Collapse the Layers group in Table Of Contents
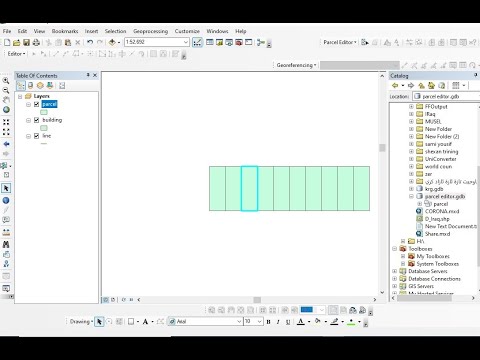Screen dimensions: 480x360 20,96
